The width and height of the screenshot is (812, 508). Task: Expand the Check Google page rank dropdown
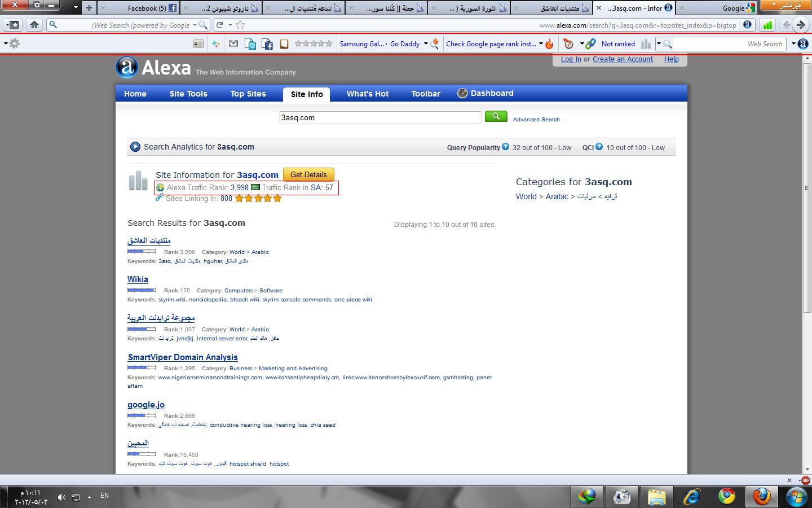click(541, 43)
